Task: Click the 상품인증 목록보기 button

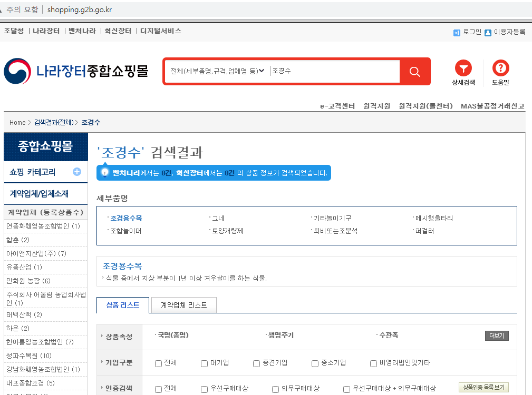Action: click(x=483, y=387)
